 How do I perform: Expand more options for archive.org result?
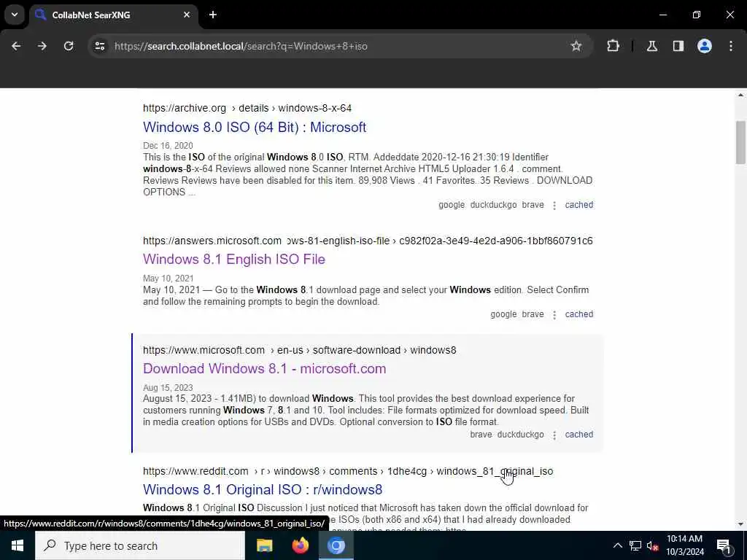click(x=554, y=205)
